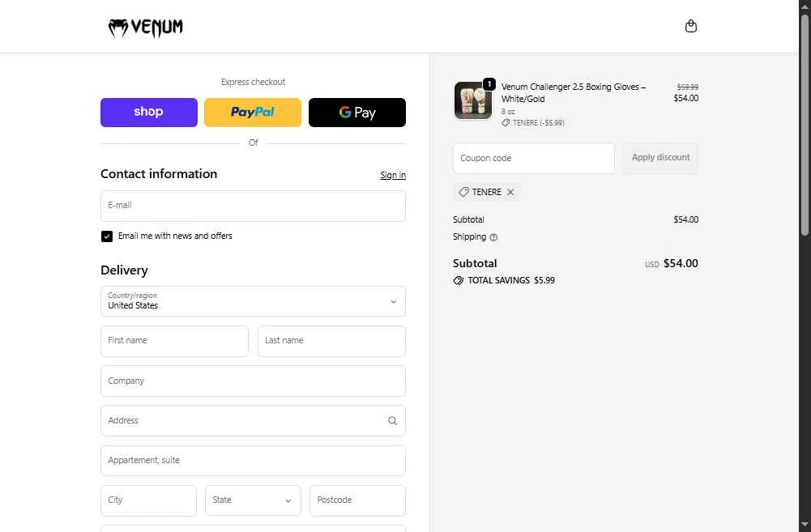Click the Apply discount button

coord(660,158)
